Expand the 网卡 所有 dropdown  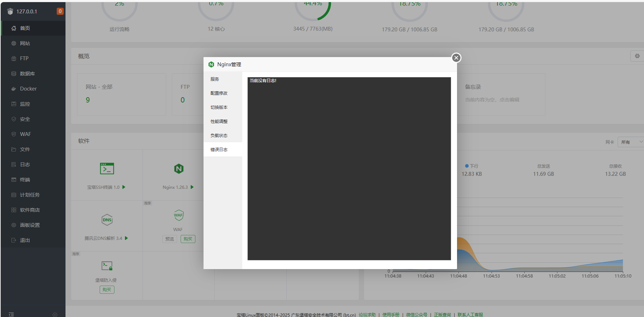(x=632, y=142)
